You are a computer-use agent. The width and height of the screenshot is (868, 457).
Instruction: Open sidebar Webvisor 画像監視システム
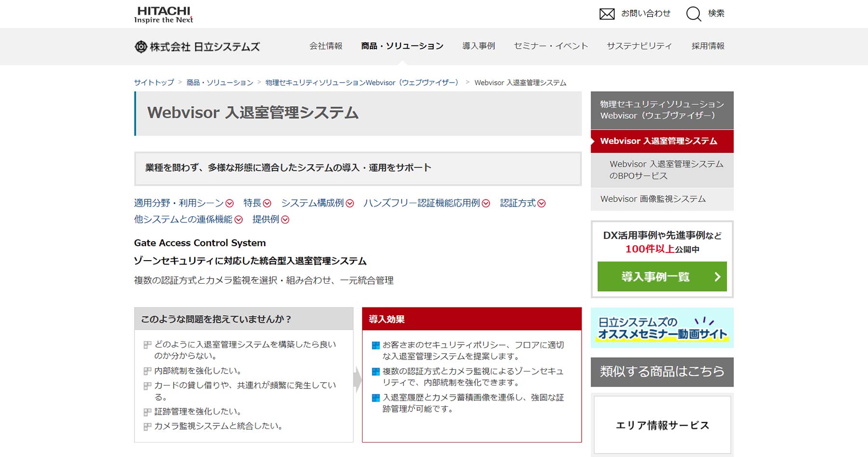pyautogui.click(x=662, y=199)
